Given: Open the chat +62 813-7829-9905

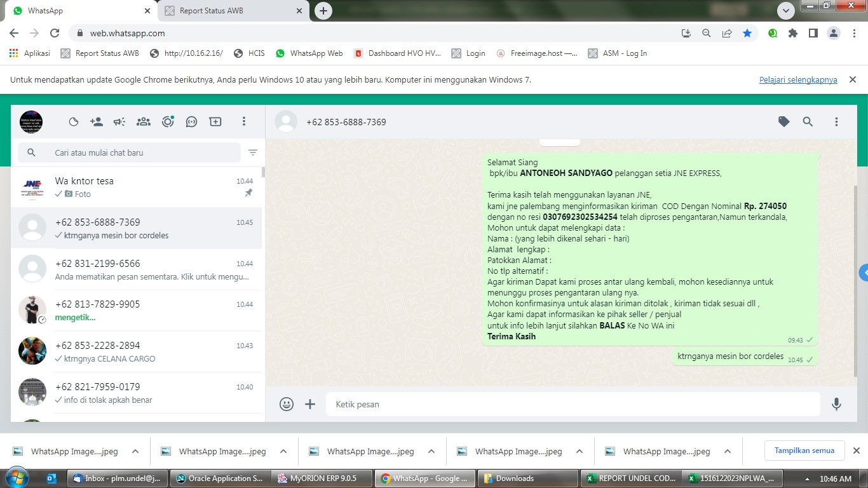Looking at the screenshot, I should pyautogui.click(x=137, y=310).
